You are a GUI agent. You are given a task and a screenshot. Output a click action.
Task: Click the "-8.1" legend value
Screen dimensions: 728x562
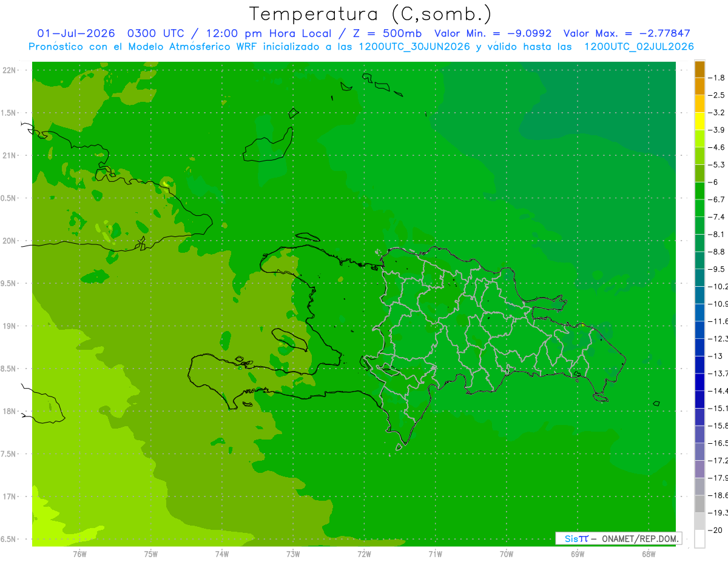[x=718, y=234]
